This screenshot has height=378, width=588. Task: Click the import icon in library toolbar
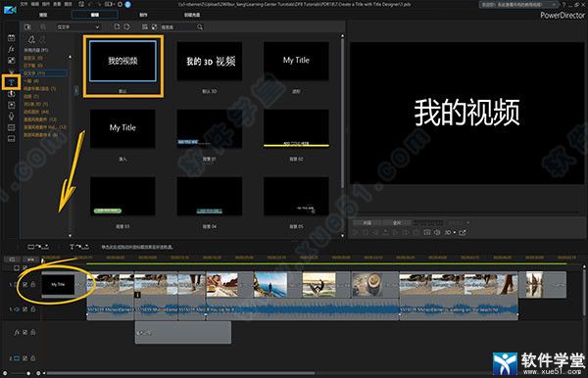(27, 27)
